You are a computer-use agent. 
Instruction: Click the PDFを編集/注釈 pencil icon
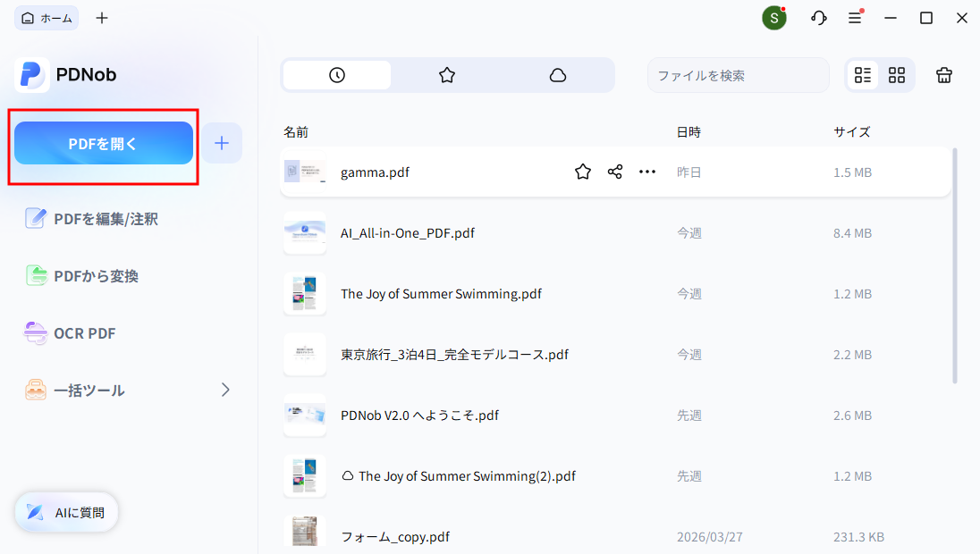(36, 219)
